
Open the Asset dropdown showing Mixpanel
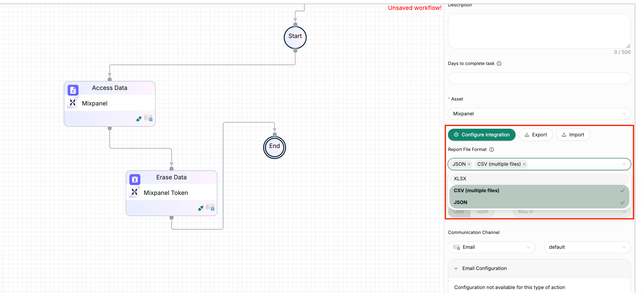click(x=539, y=114)
